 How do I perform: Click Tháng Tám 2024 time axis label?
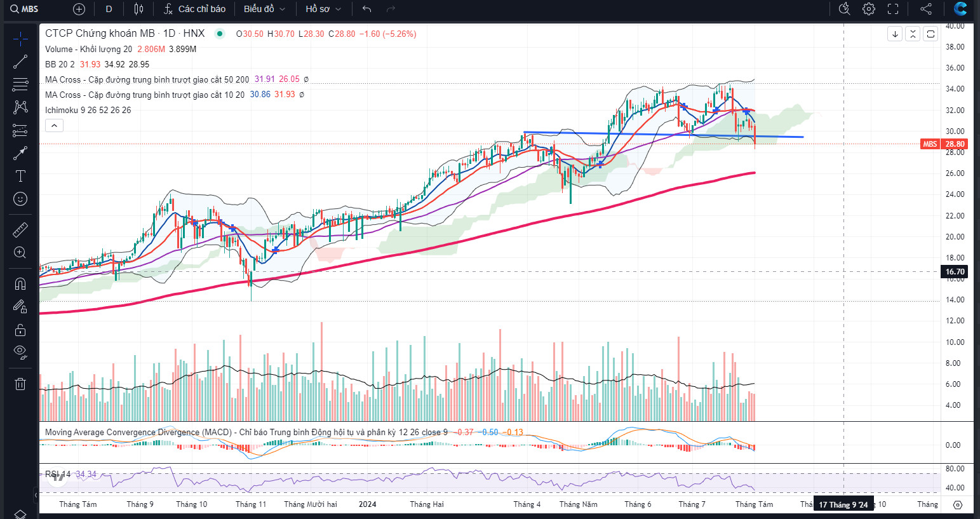(754, 504)
